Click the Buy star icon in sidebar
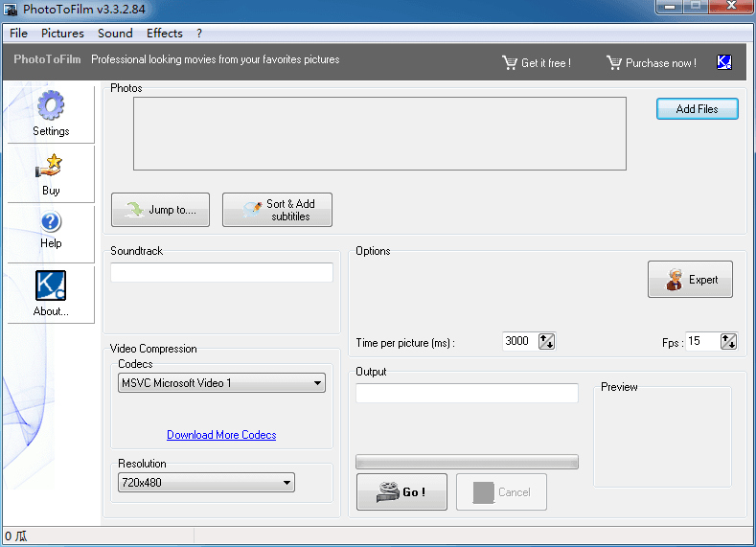 tap(50, 166)
